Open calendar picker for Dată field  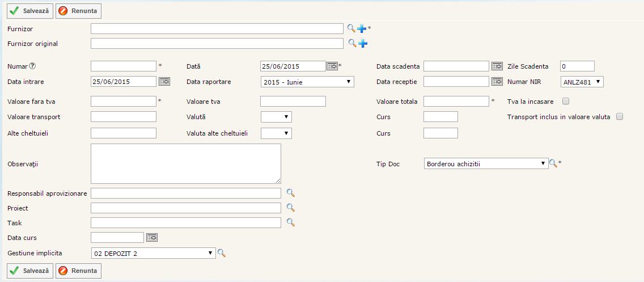pos(332,66)
